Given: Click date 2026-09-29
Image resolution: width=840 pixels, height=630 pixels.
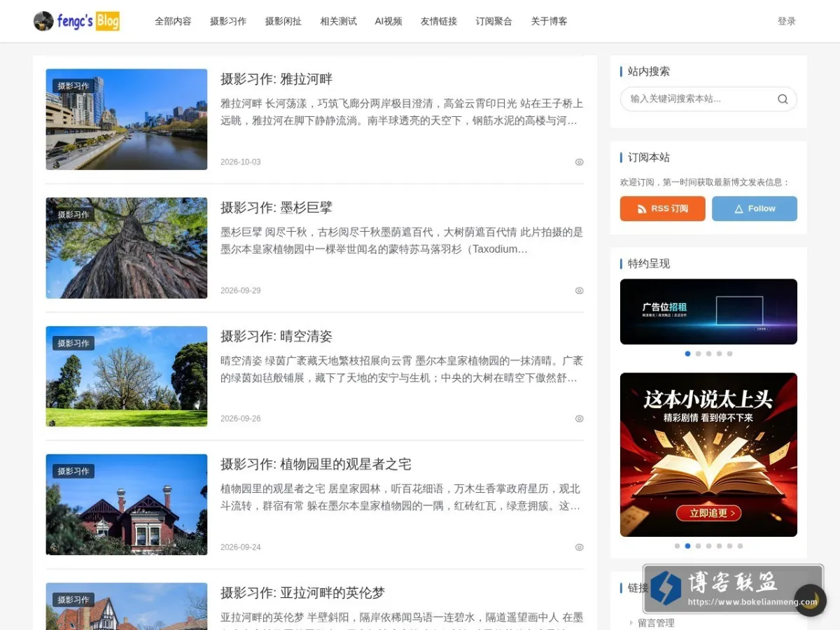Looking at the screenshot, I should point(241,290).
